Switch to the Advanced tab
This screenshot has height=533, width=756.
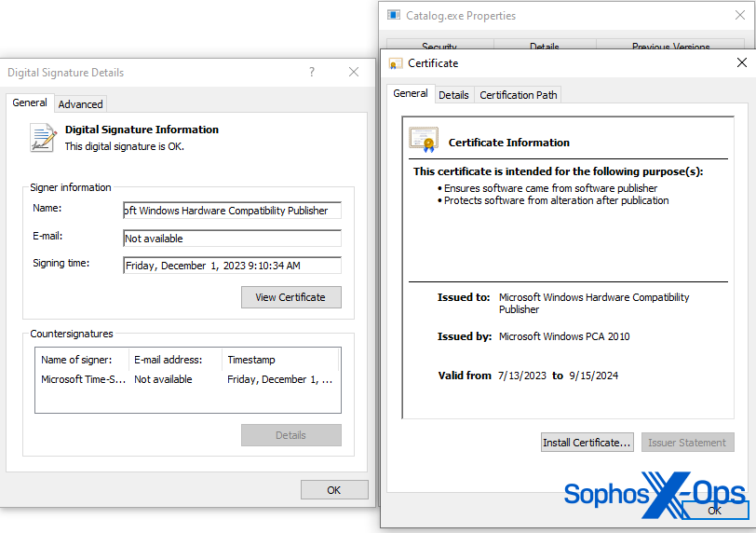[x=81, y=104]
